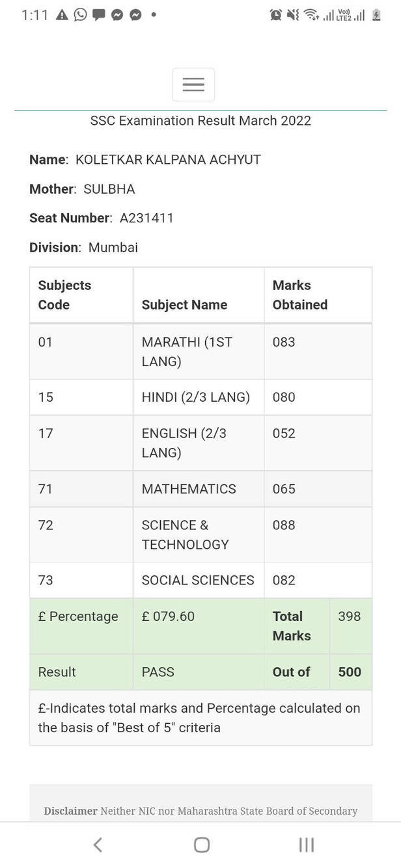Open the hamburger navigation menu
Screen dimensions: 401x868
click(193, 84)
